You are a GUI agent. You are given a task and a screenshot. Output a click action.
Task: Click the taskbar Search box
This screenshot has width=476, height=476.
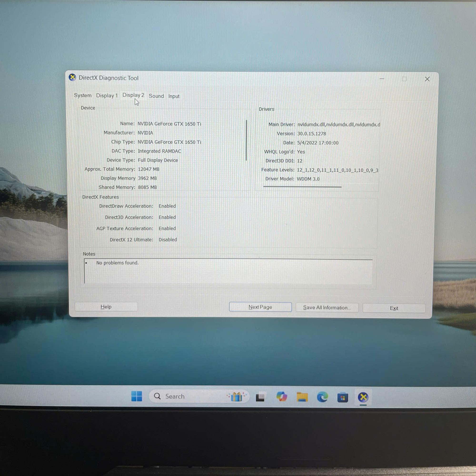(199, 396)
